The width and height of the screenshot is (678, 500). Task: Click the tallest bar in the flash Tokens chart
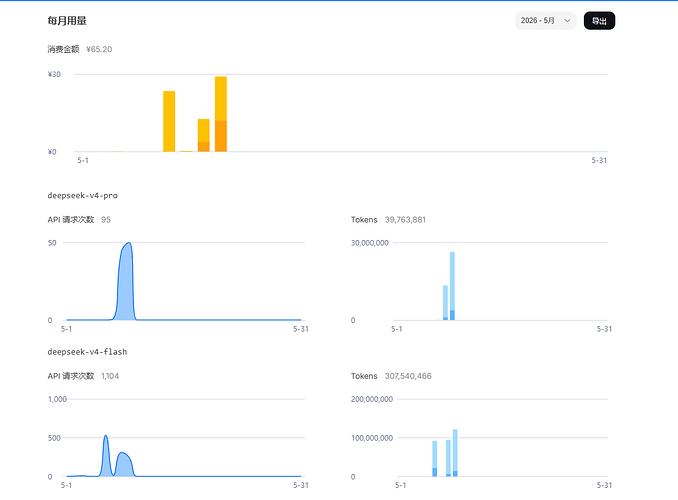pos(455,453)
